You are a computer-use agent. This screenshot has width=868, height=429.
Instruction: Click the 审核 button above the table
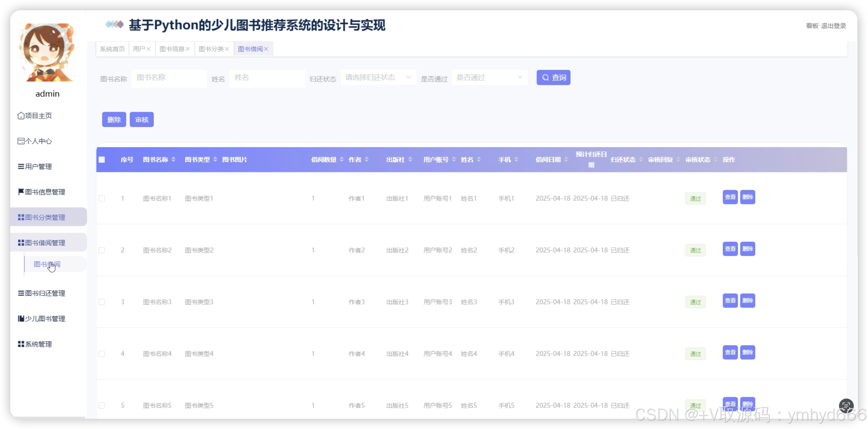click(142, 120)
